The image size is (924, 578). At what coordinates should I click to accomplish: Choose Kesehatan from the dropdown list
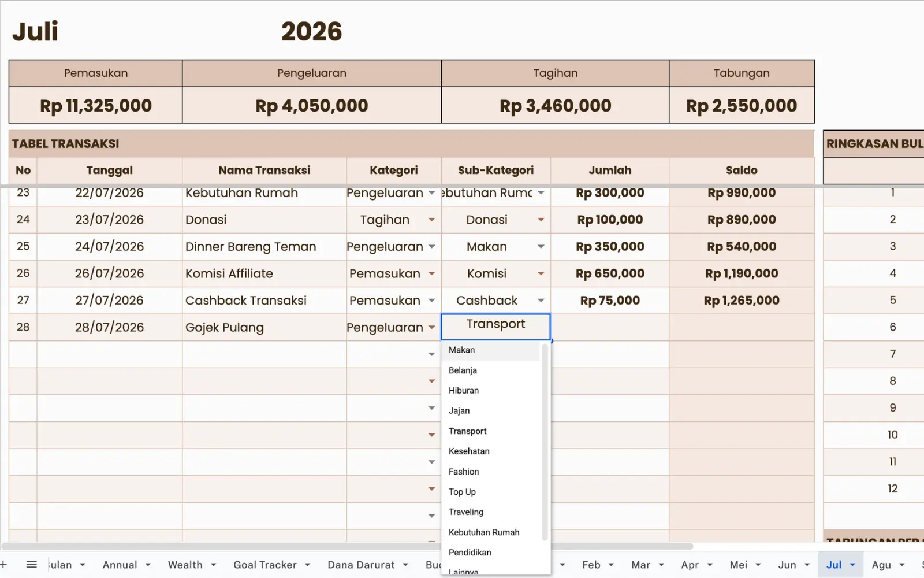491,451
